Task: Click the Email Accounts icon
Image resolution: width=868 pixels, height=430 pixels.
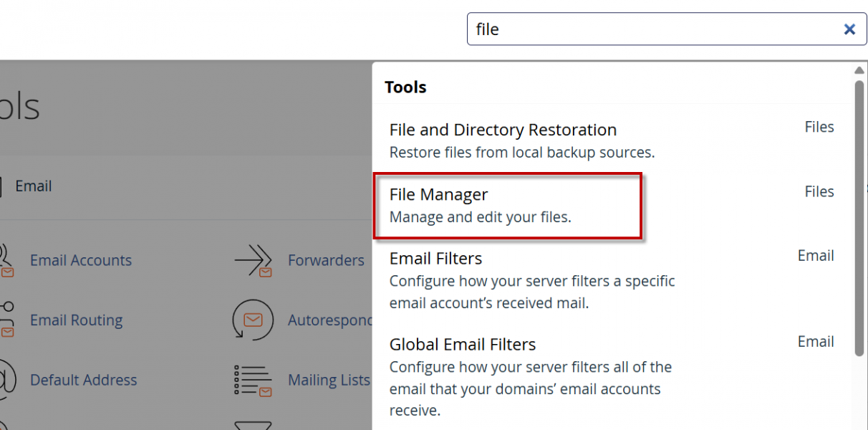Action: click(6, 261)
